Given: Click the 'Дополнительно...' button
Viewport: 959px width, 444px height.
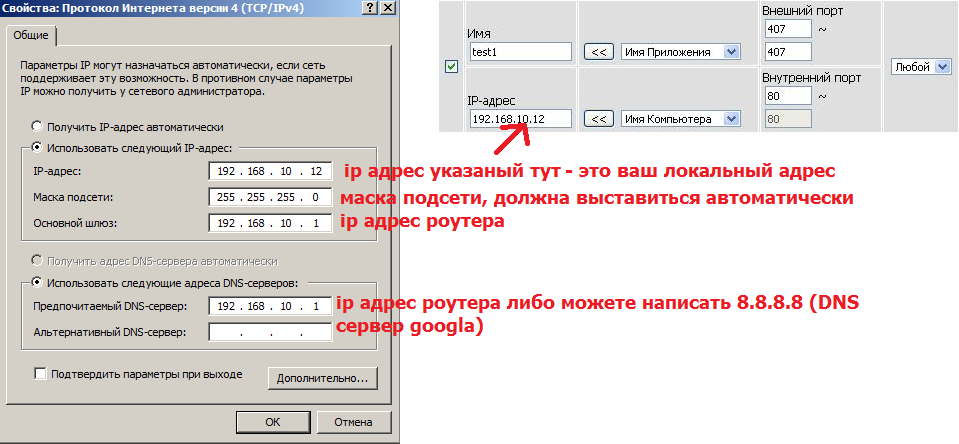Looking at the screenshot, I should [x=322, y=378].
